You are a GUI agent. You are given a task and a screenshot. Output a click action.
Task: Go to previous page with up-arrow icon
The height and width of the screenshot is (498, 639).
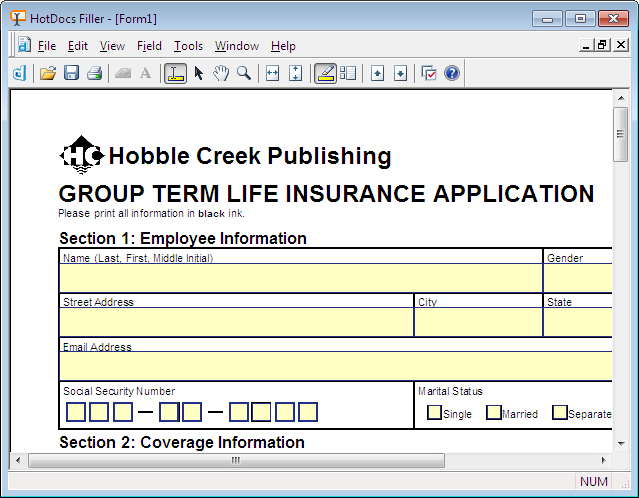point(377,74)
